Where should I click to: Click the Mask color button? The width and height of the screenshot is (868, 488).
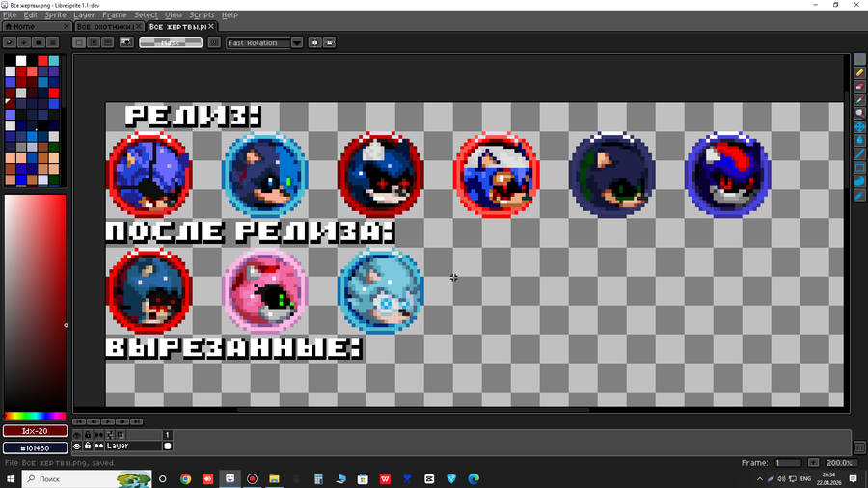point(171,42)
